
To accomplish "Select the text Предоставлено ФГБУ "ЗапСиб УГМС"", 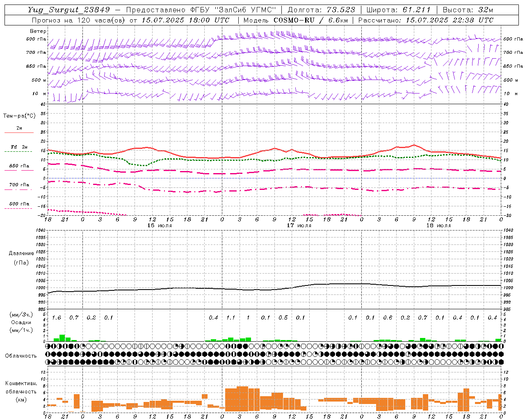I will click(201, 10).
